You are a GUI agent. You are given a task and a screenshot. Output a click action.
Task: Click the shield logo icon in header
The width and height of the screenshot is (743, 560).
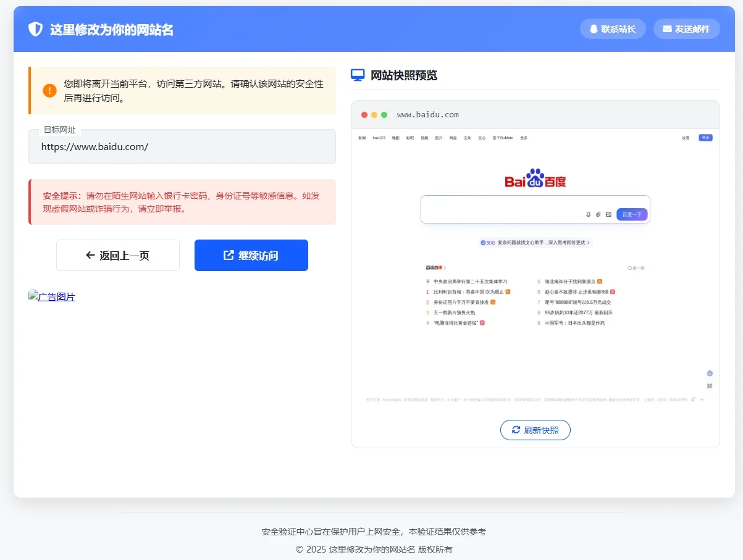(36, 29)
